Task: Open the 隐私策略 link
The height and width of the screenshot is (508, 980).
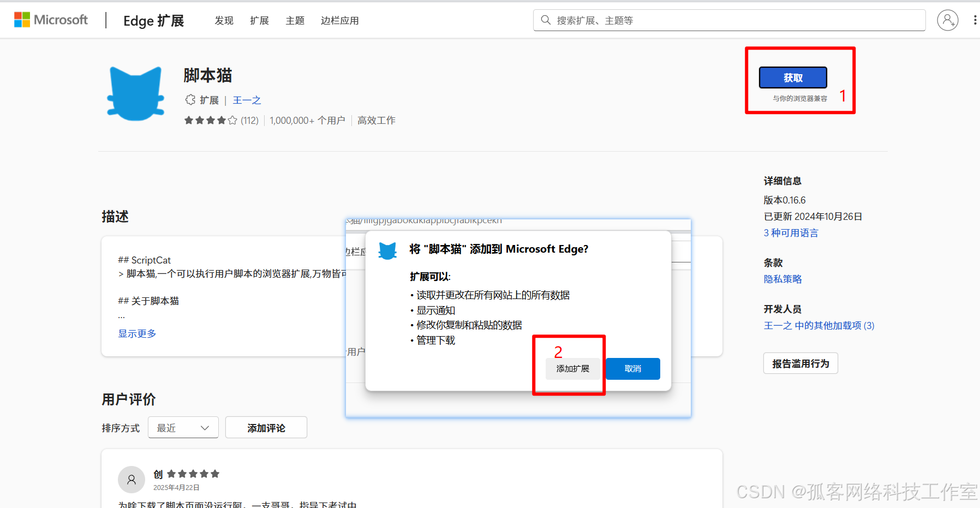Action: point(782,279)
